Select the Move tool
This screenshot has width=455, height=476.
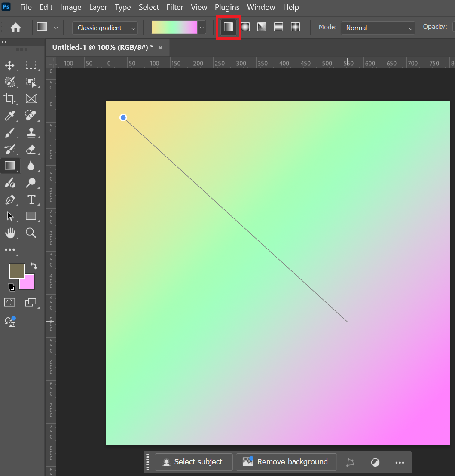(10, 65)
